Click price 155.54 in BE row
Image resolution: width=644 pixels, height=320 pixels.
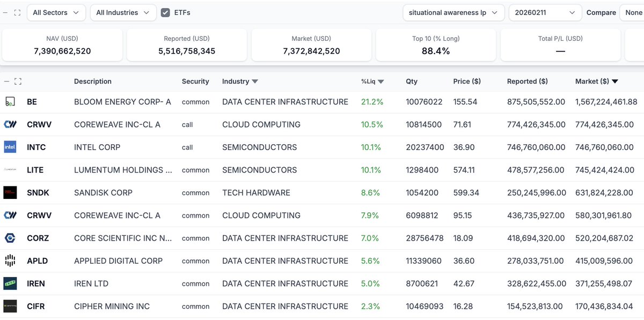465,102
